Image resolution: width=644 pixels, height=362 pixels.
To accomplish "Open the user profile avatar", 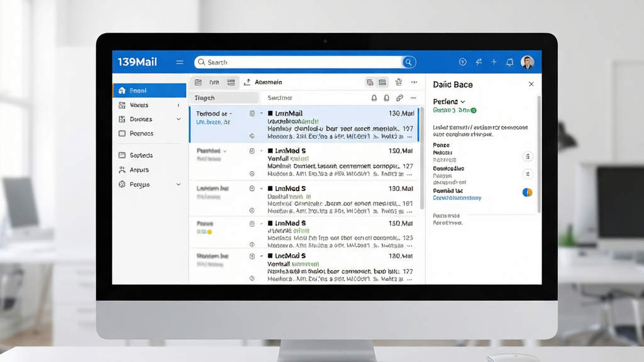I will (x=528, y=62).
